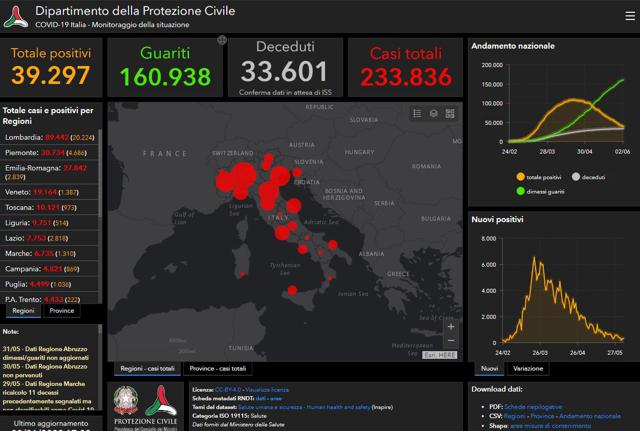Switch to the Province list tab
Image resolution: width=640 pixels, height=431 pixels.
click(x=62, y=311)
